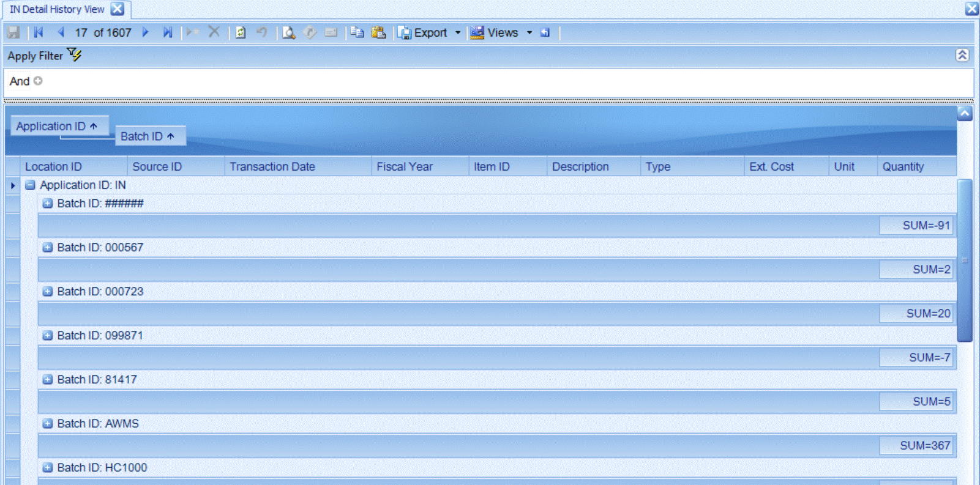The height and width of the screenshot is (485, 980).
Task: Open the Views dropdown arrow
Action: pos(529,32)
